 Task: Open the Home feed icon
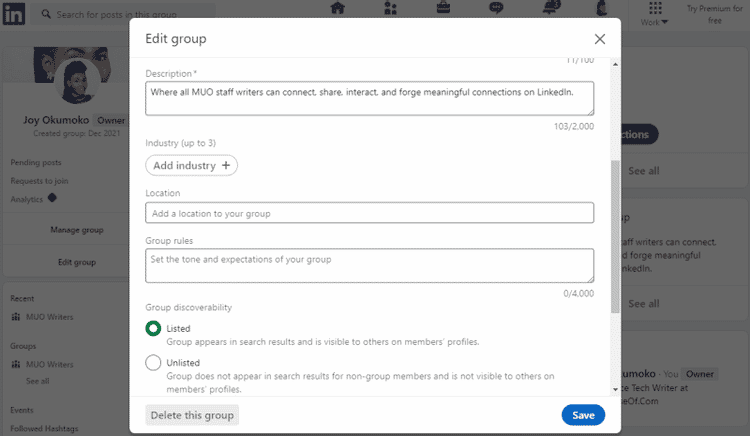pos(337,9)
